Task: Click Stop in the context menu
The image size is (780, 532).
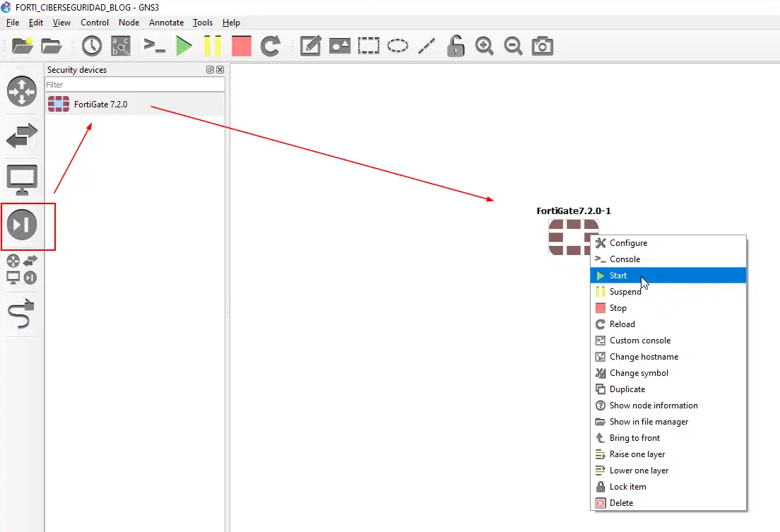Action: 668,308
